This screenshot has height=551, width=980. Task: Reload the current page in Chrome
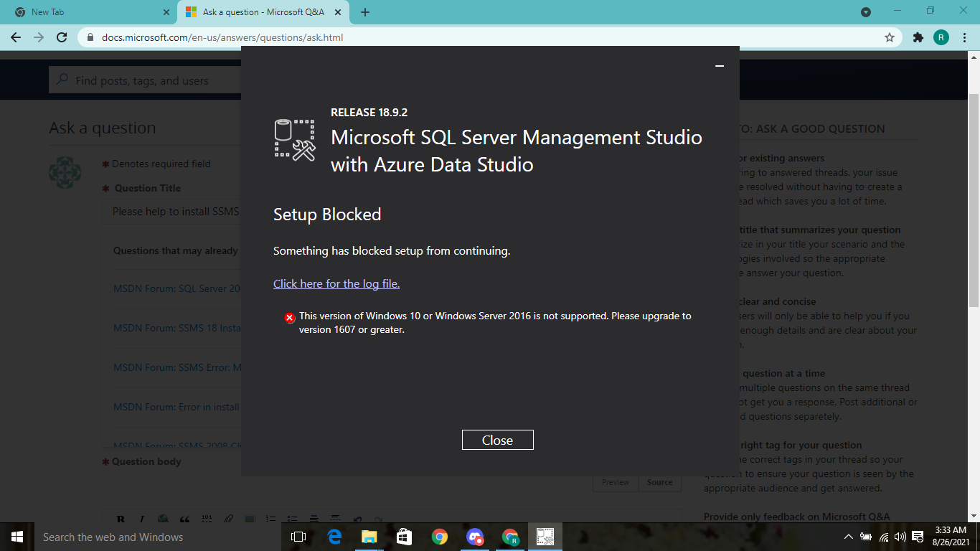tap(61, 37)
